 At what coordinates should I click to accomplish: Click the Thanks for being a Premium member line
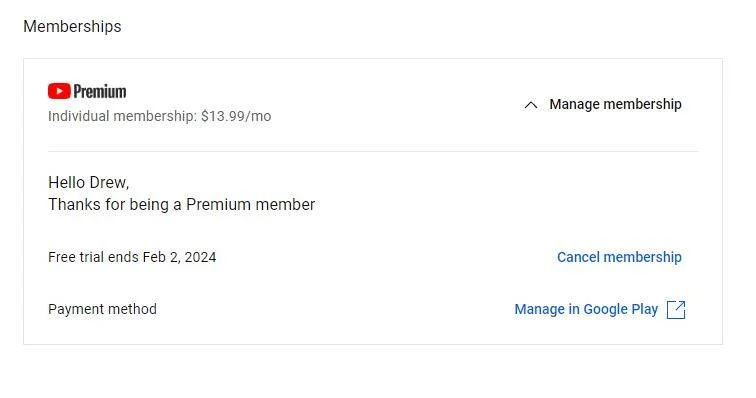click(181, 205)
